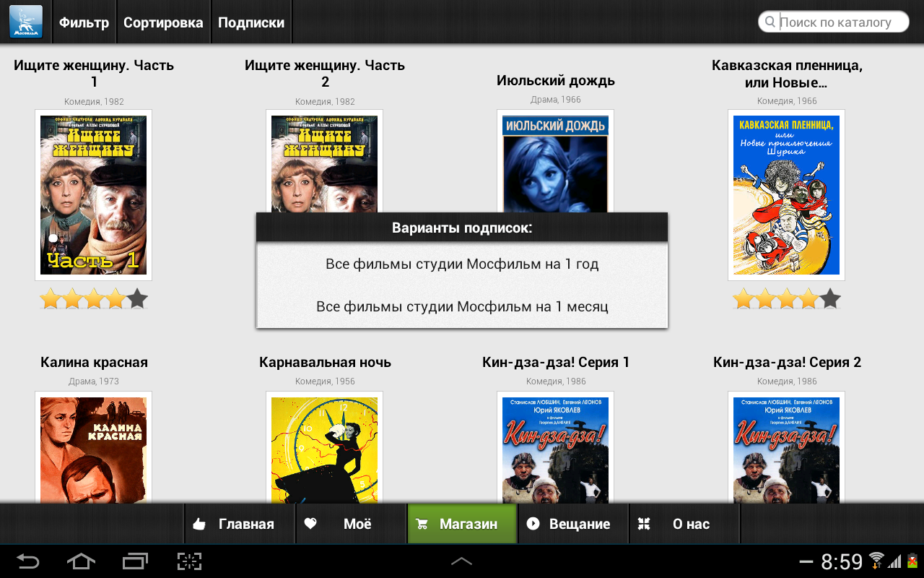Screen dimensions: 924x578
Task: Open the Кин-дза-дза! Серия 2 poster
Action: tap(787, 448)
